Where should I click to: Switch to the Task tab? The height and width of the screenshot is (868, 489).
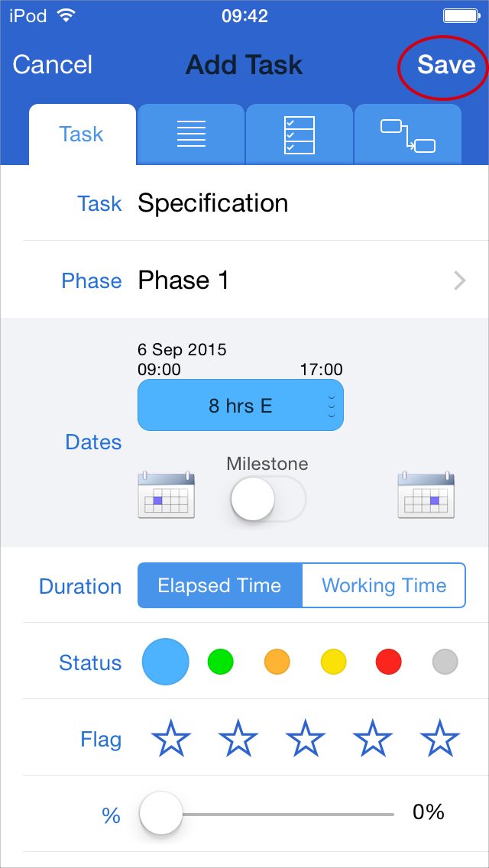[x=82, y=134]
